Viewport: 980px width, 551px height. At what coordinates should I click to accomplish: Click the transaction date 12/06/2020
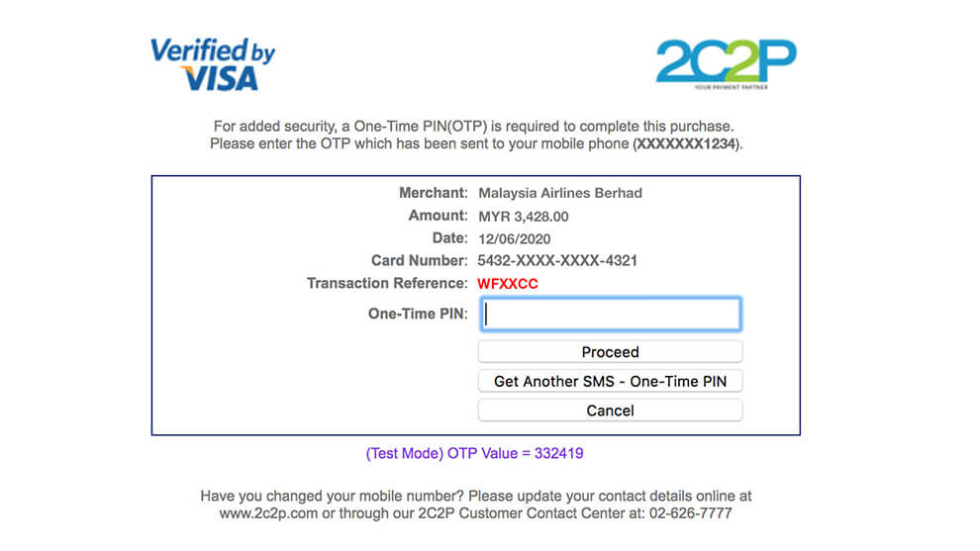coord(515,239)
